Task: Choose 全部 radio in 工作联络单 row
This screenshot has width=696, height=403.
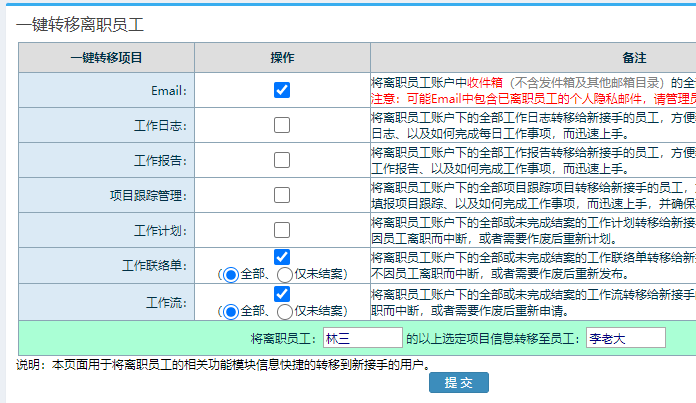Action: [x=231, y=274]
